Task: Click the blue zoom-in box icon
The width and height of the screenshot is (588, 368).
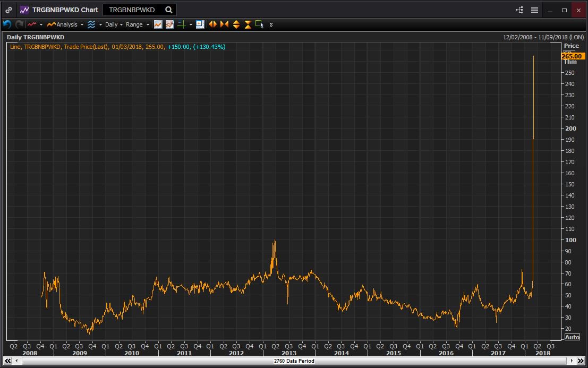Action: 200,24
